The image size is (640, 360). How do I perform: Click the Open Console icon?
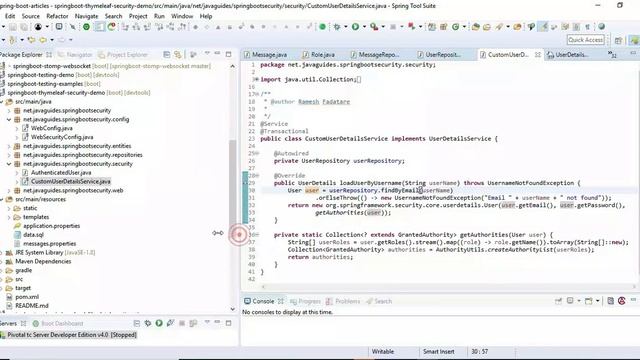pos(588,301)
